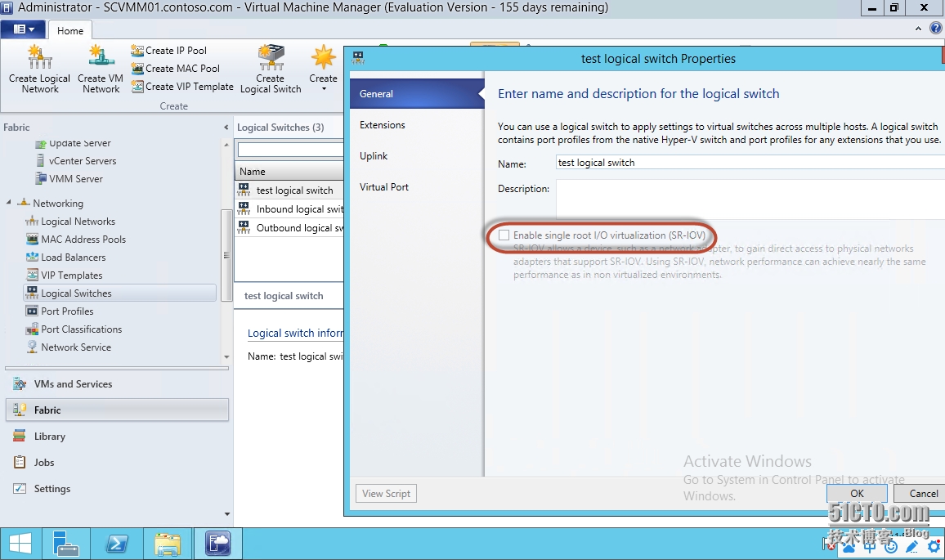Select Update Server tree node
The height and width of the screenshot is (560, 945).
[73, 143]
